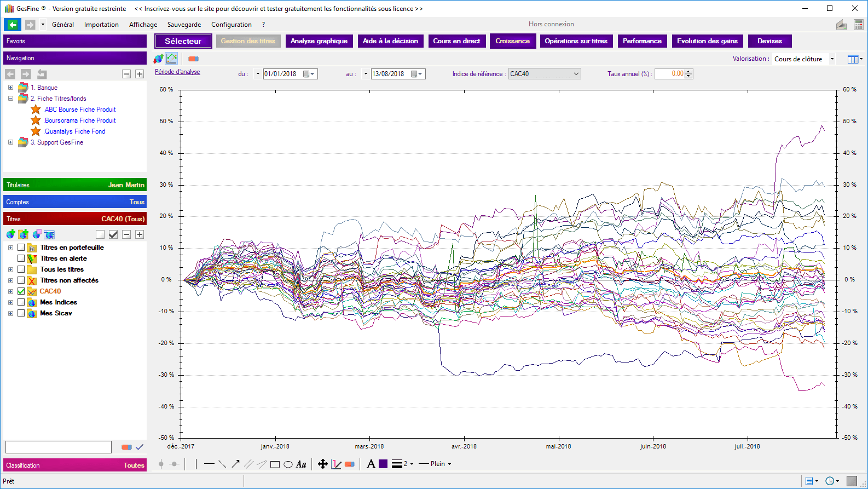868x489 pixels.
Task: Select the rectangle drawing tool
Action: coord(275,464)
